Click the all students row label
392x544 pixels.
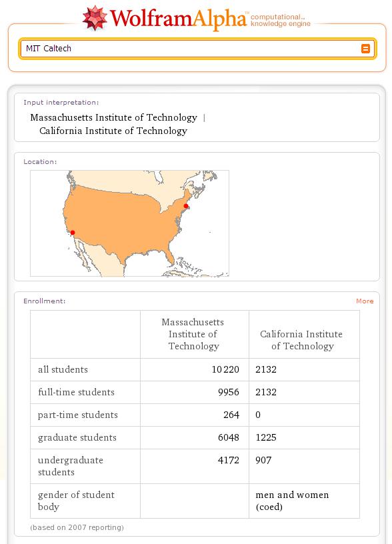pos(63,369)
